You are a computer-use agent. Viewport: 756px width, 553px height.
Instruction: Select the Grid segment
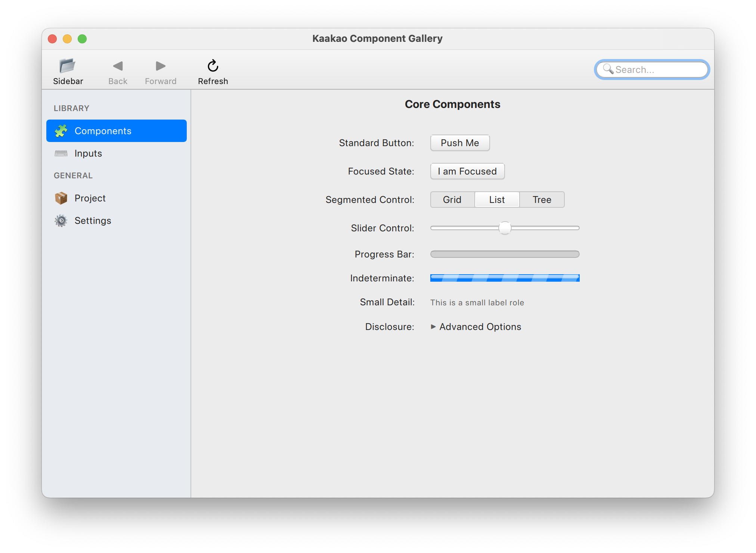pyautogui.click(x=452, y=200)
